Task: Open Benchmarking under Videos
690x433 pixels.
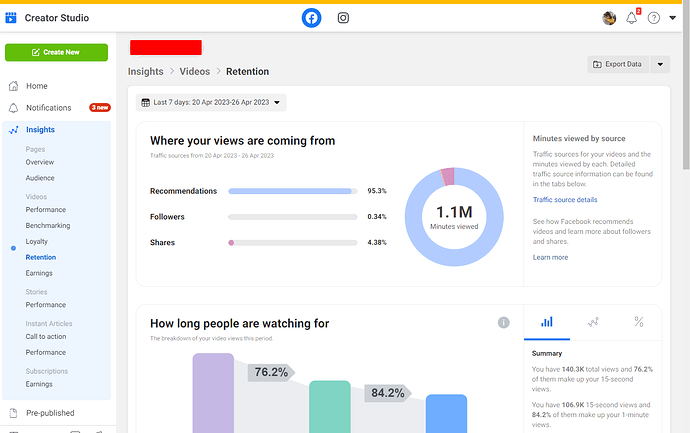Action: (x=48, y=225)
